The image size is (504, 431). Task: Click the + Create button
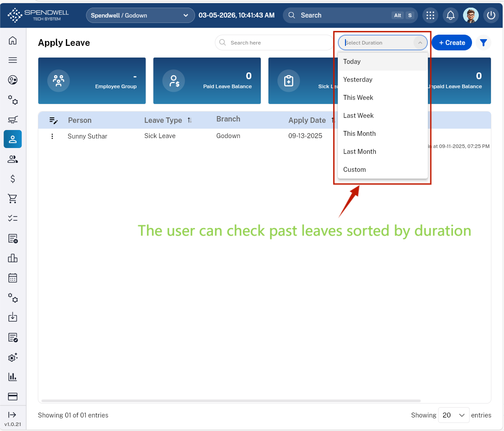[x=452, y=43]
